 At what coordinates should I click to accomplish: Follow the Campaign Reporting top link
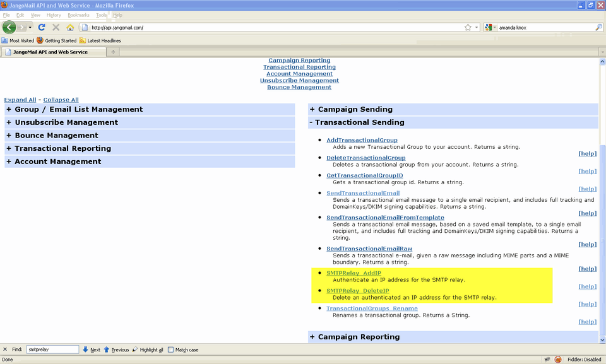(299, 61)
